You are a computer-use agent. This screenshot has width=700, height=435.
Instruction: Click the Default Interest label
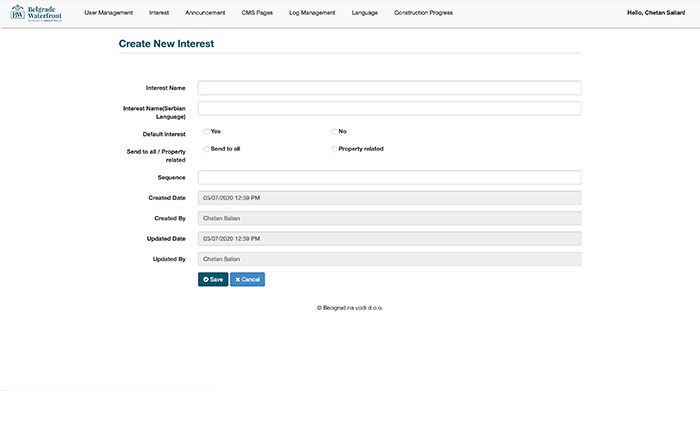tap(164, 134)
